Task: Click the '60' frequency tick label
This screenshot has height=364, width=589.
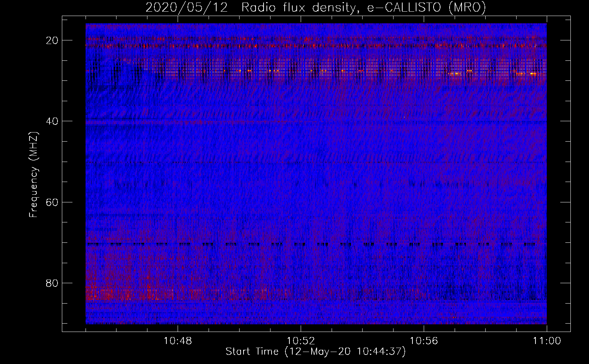Action: coord(52,202)
